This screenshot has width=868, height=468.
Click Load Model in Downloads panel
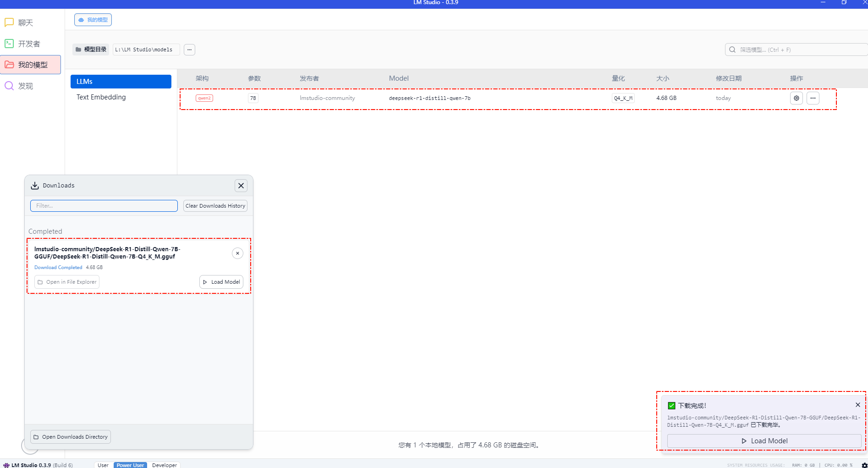221,282
